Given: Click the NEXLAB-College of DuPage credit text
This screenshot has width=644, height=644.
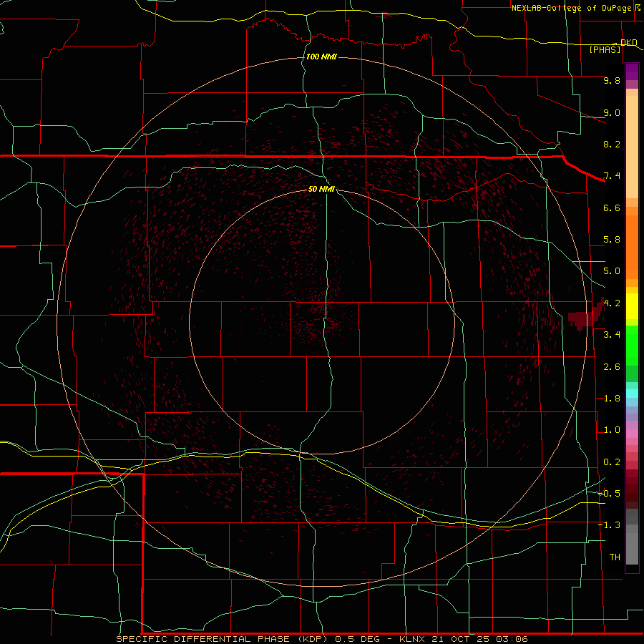Looking at the screenshot, I should click(x=575, y=8).
